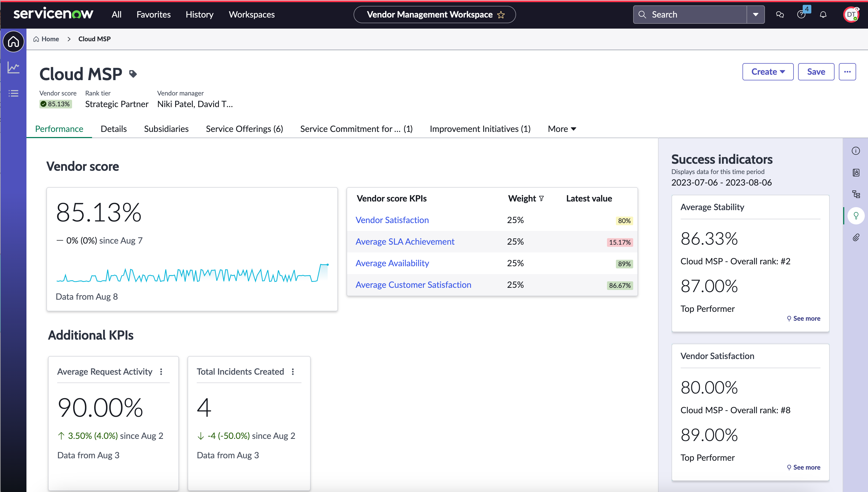Open the notifications bell
The width and height of the screenshot is (868, 492).
pyautogui.click(x=823, y=15)
